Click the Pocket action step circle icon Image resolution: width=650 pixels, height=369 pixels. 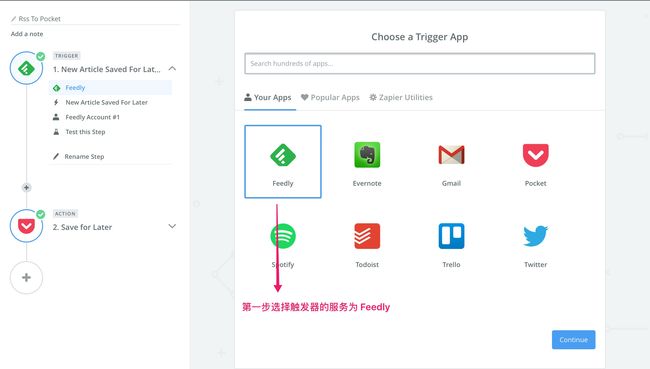click(x=27, y=226)
